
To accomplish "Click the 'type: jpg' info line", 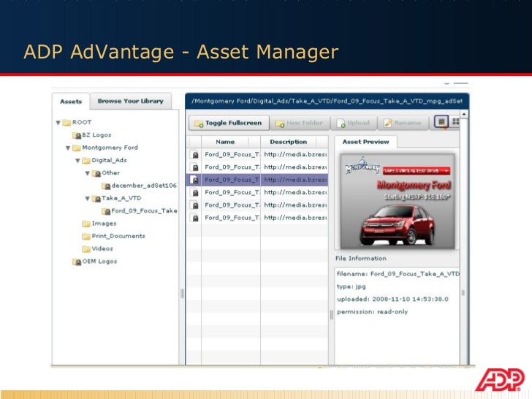I will click(351, 286).
